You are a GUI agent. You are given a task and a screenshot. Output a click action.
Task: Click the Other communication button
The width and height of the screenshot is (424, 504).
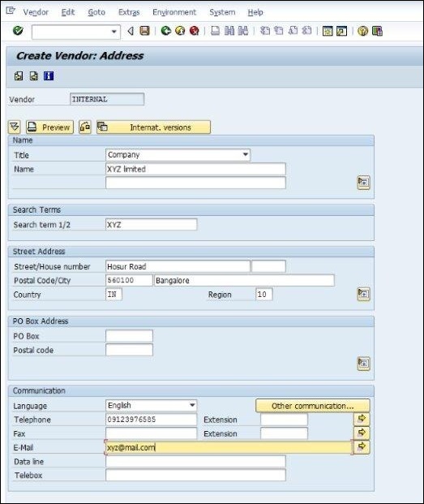coord(313,406)
